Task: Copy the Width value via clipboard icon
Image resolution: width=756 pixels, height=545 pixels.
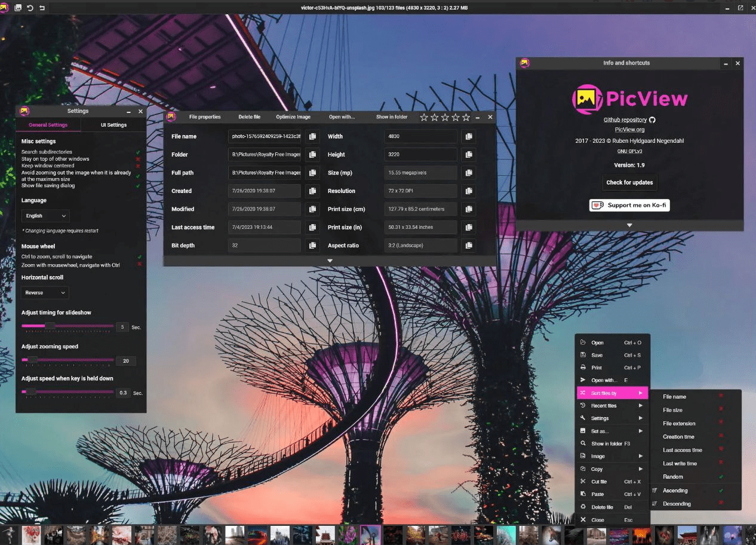Action: click(469, 136)
